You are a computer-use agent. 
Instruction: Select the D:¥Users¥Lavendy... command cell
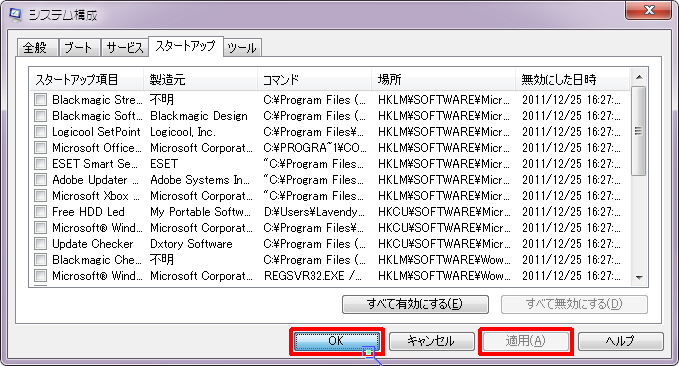click(x=314, y=212)
